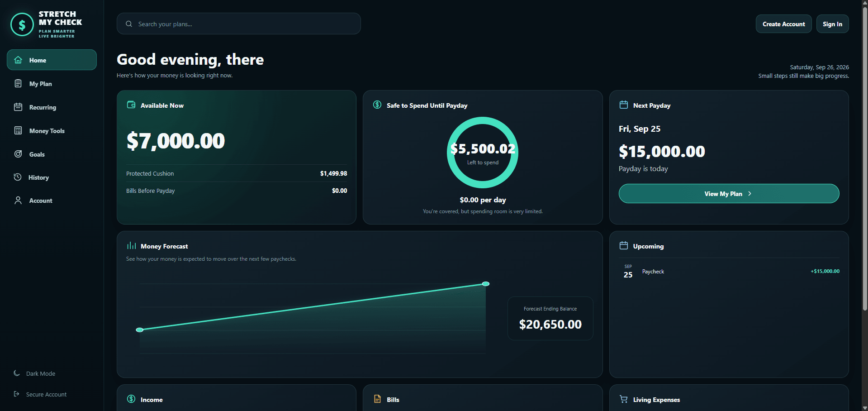The height and width of the screenshot is (411, 868).
Task: Click the Account person icon
Action: point(18,200)
